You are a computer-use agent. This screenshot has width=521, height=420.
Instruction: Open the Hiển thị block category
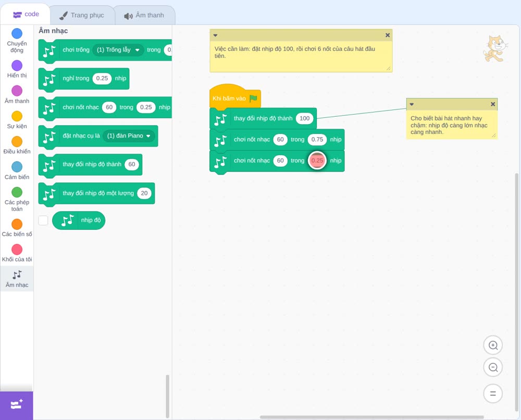(17, 69)
